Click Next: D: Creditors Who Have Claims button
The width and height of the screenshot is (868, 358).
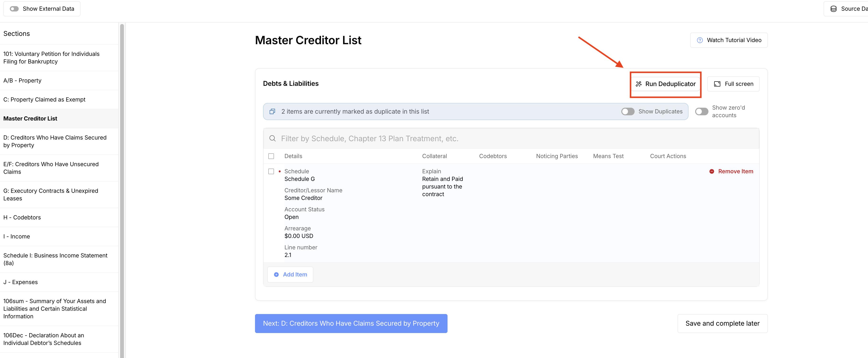pyautogui.click(x=351, y=324)
